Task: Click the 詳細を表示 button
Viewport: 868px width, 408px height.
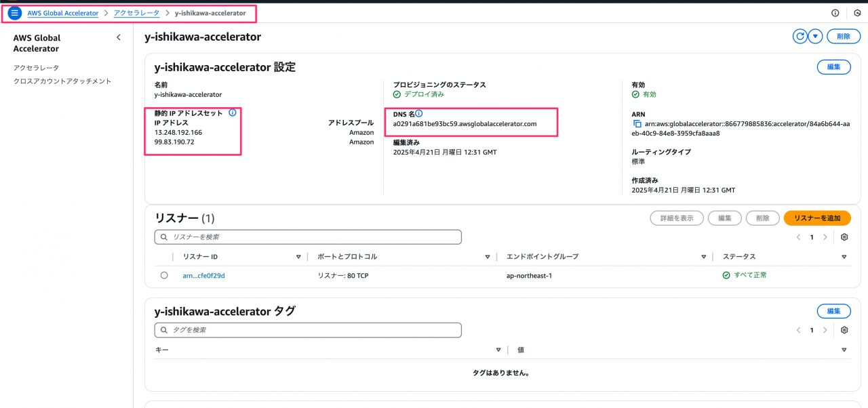Action: point(677,218)
